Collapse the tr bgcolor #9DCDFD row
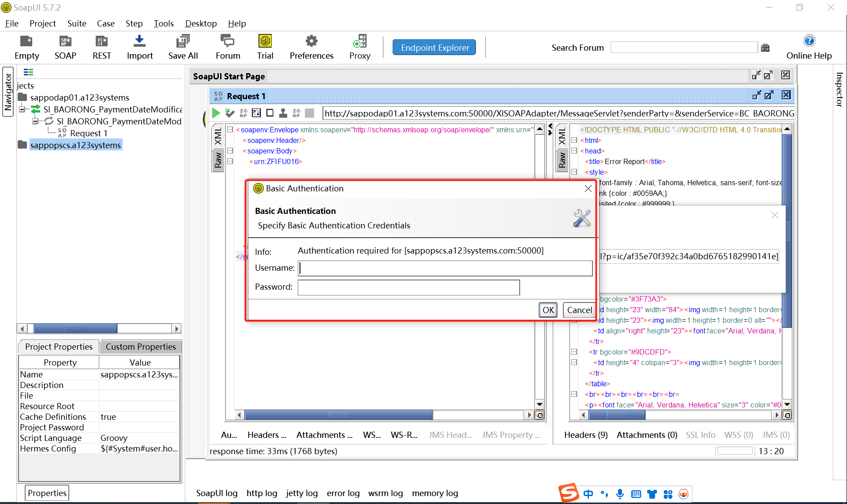 574,352
